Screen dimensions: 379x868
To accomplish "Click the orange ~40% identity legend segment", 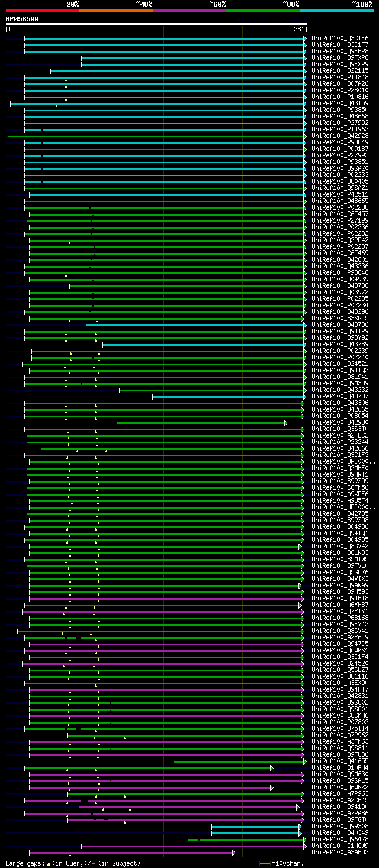I will pos(116,11).
